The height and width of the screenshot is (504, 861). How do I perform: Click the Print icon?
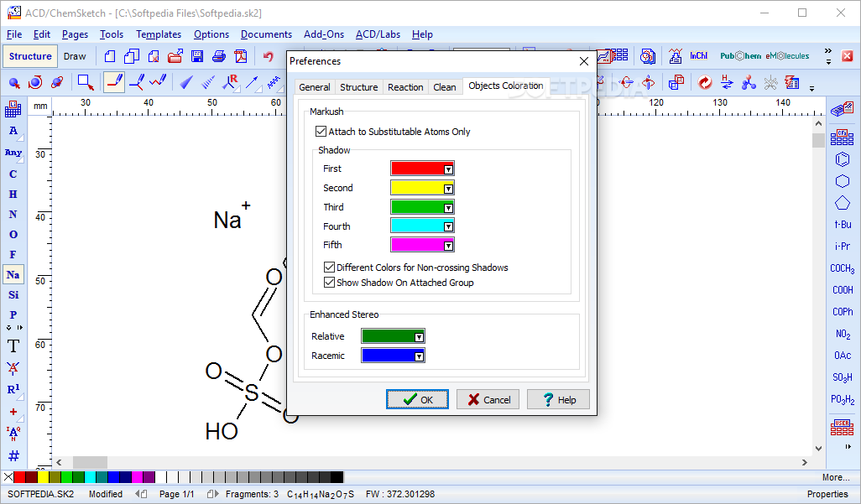219,56
